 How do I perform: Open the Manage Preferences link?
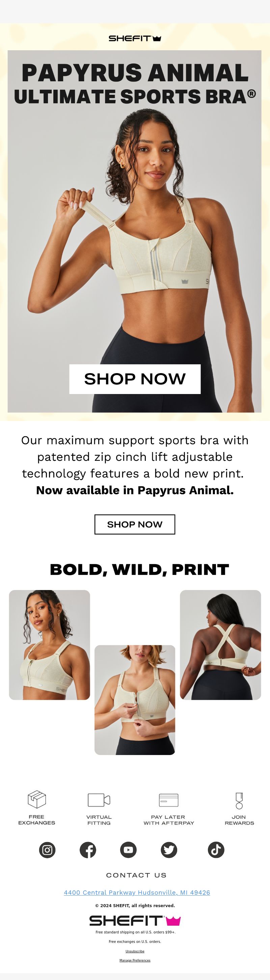tap(135, 960)
